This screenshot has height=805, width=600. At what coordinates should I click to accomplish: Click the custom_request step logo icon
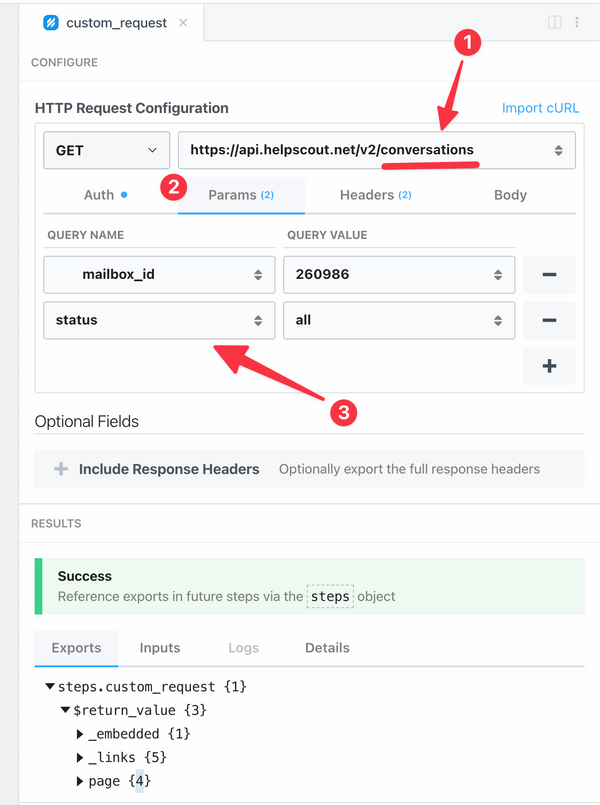(51, 23)
